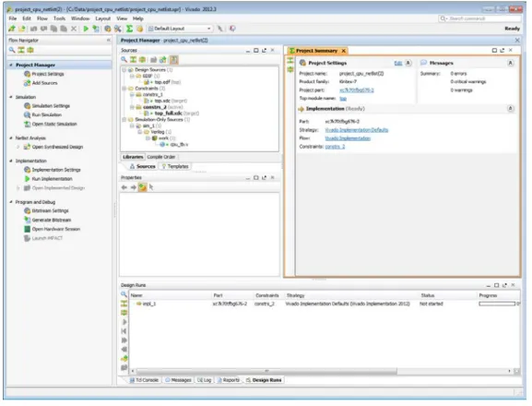Click the green Run Implementation toolbar arrow
Screen dimensions: 532x406
point(86,29)
